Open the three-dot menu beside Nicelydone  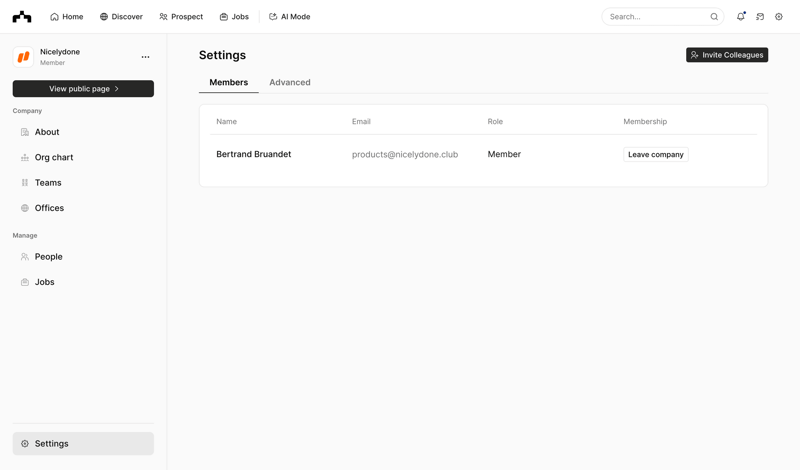coord(145,57)
